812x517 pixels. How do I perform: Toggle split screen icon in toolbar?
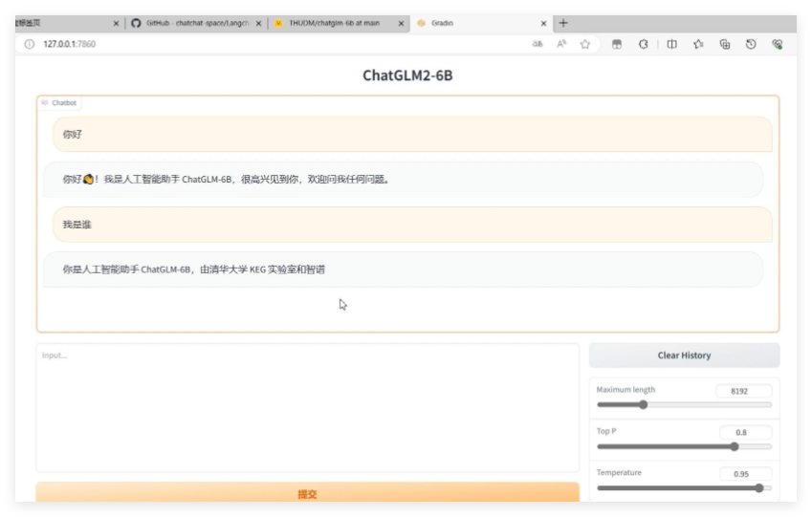click(x=671, y=44)
